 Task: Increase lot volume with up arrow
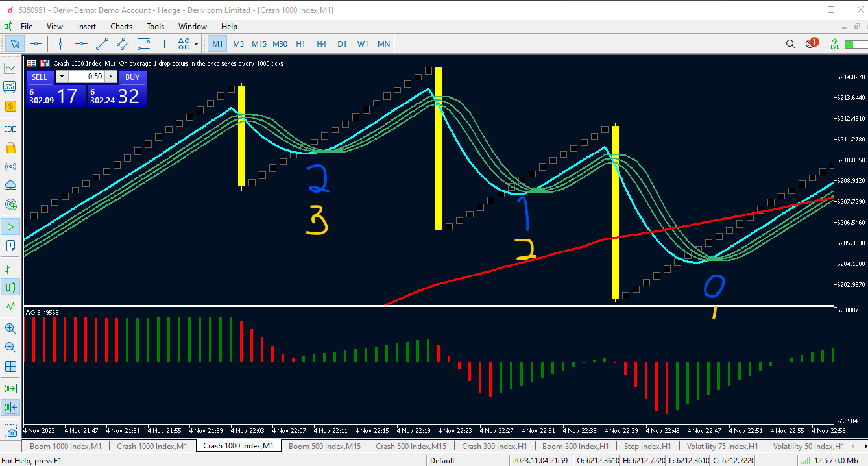[x=110, y=77]
